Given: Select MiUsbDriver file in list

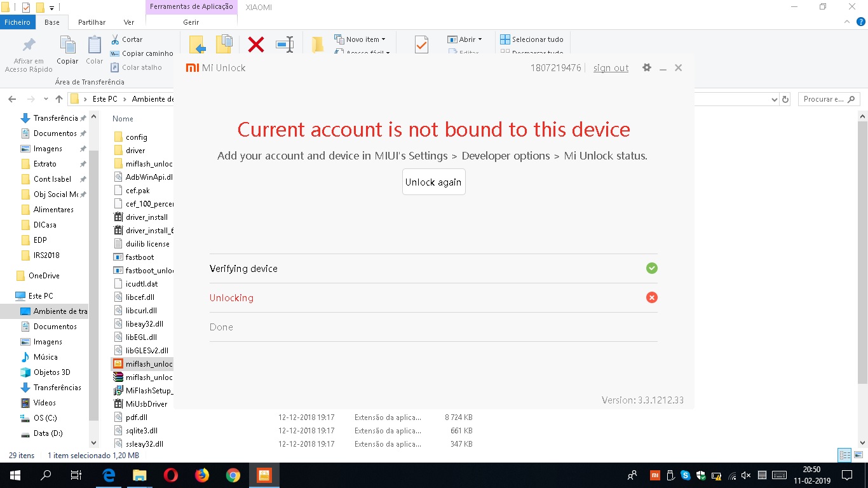Looking at the screenshot, I should 146,404.
